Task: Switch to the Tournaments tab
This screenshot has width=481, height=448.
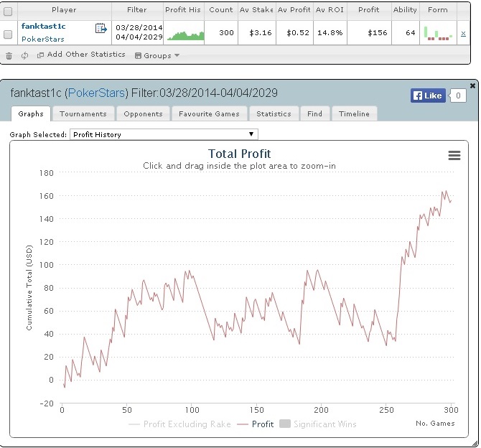Action: point(83,113)
